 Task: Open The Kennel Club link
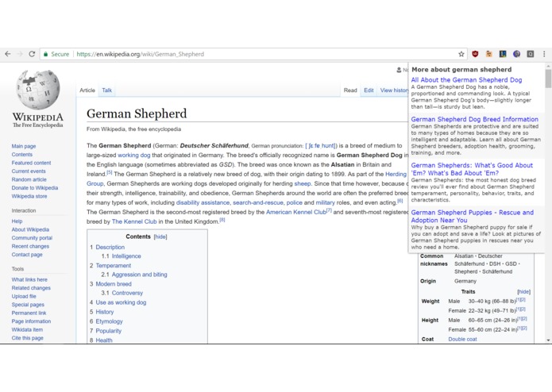click(x=134, y=222)
